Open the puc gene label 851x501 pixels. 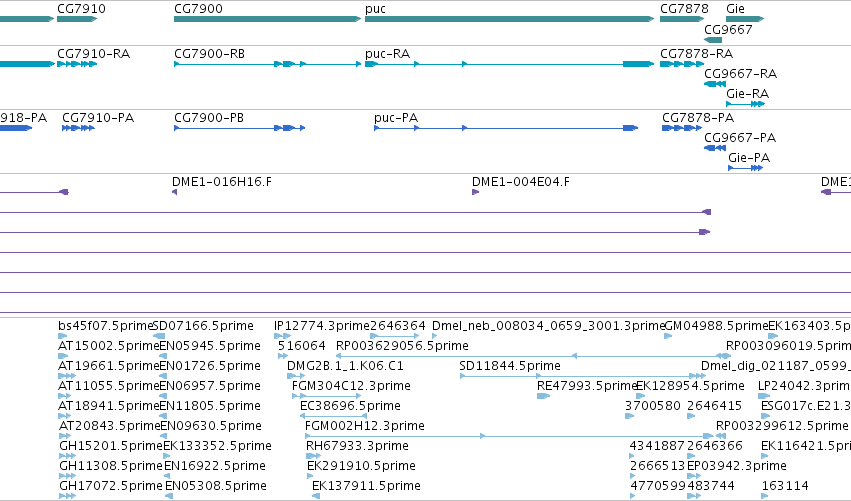[376, 9]
